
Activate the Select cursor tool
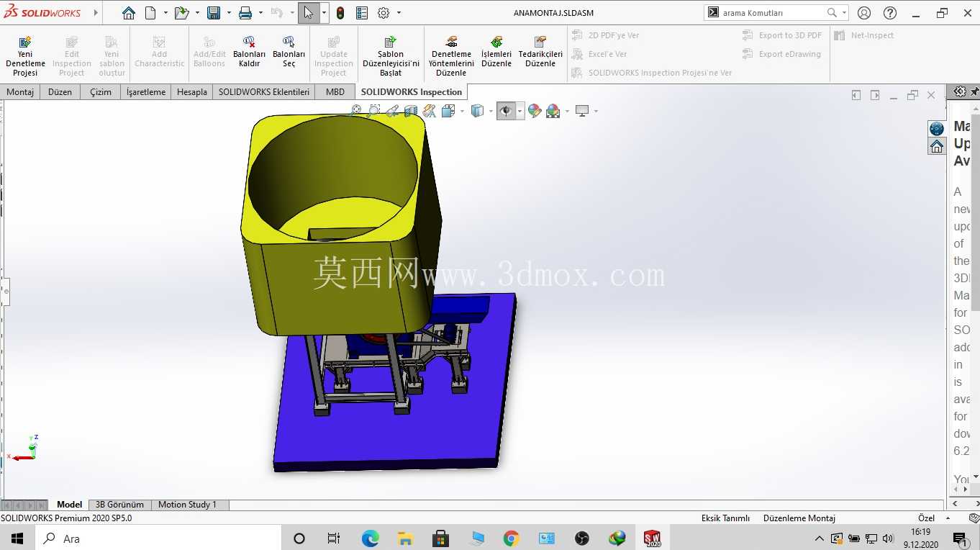[308, 13]
